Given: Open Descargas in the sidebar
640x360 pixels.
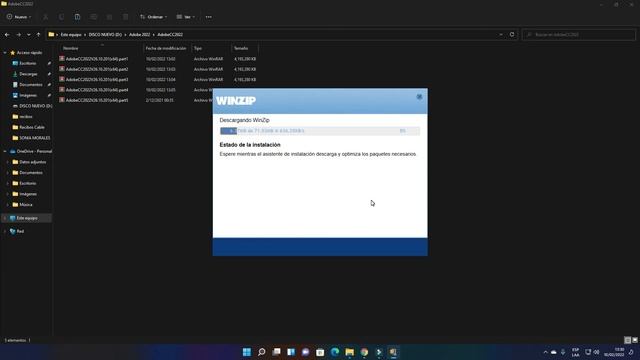Looking at the screenshot, I should [x=28, y=74].
